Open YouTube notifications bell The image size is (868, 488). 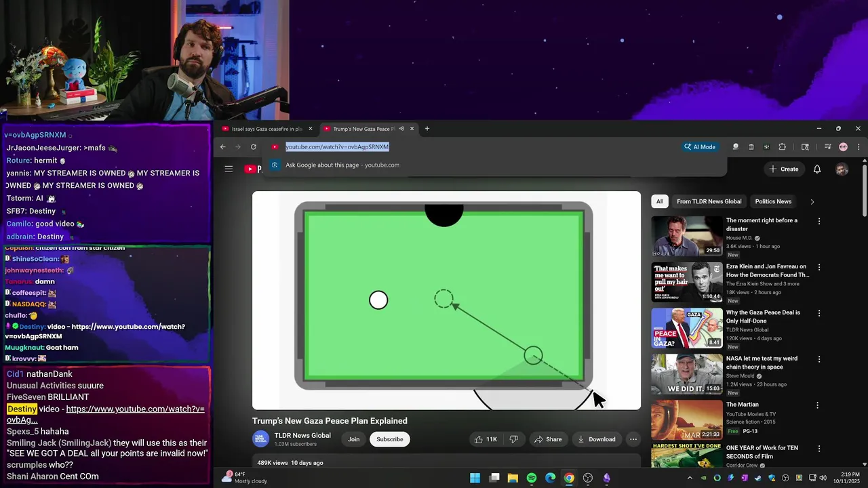click(x=817, y=169)
